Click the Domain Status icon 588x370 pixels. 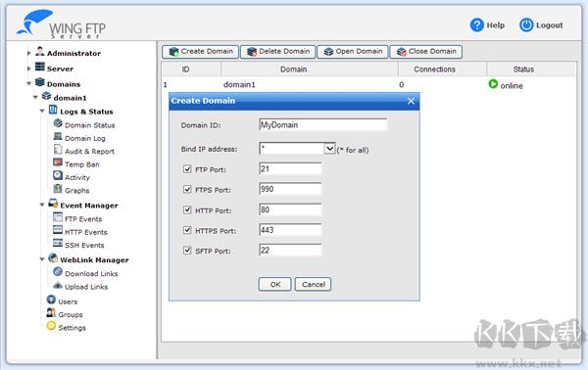(58, 123)
